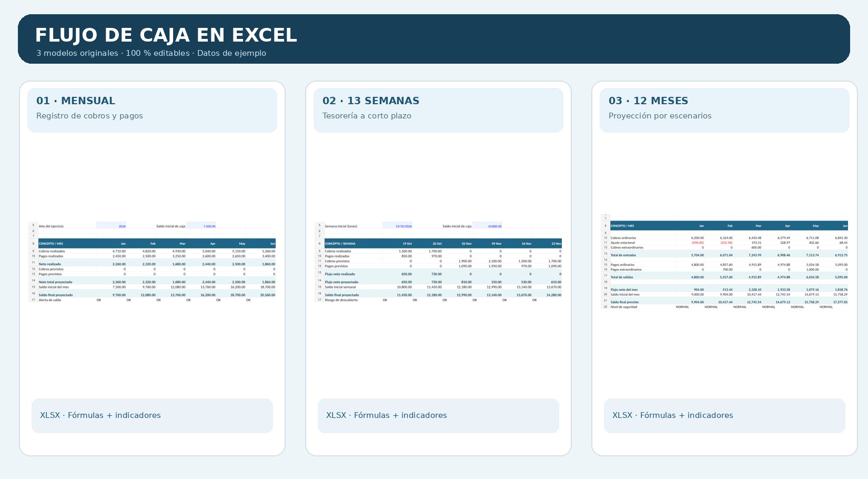Open the 12 MESES spreadsheet preview thumbnail
This screenshot has height=479, width=868.
(x=724, y=262)
